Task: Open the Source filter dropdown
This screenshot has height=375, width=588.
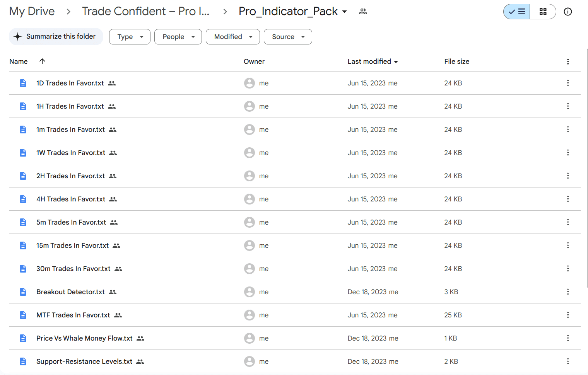Action: click(x=288, y=37)
